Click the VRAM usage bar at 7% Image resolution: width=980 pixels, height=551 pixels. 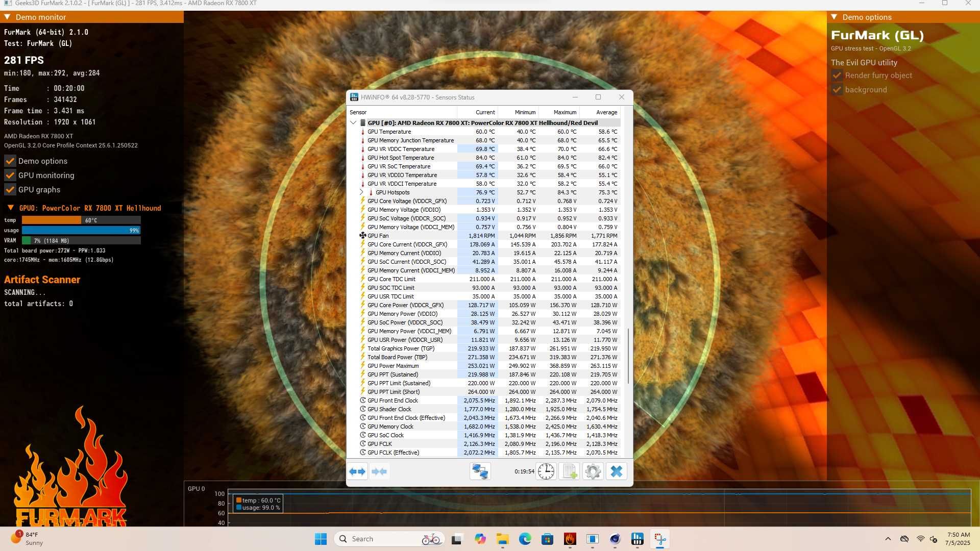coord(81,241)
